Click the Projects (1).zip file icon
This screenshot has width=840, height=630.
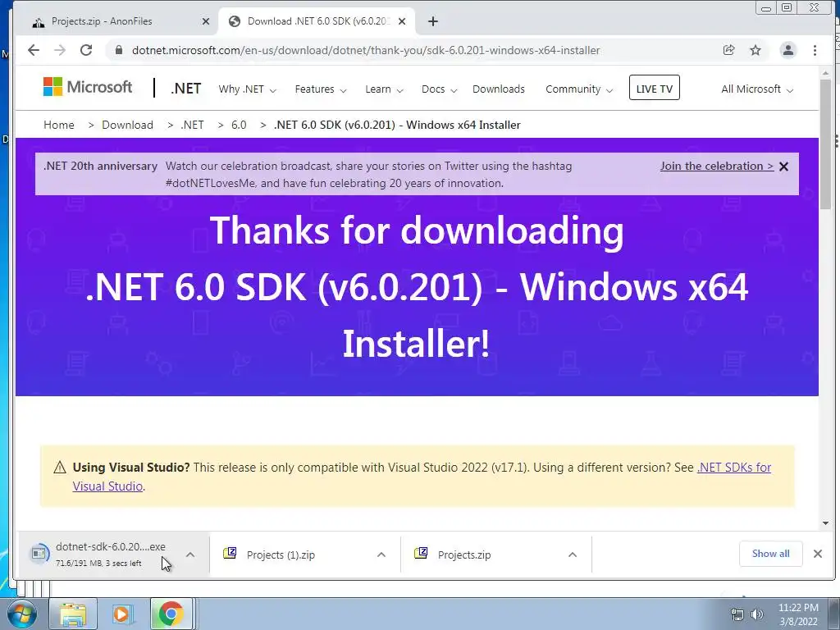(x=230, y=553)
